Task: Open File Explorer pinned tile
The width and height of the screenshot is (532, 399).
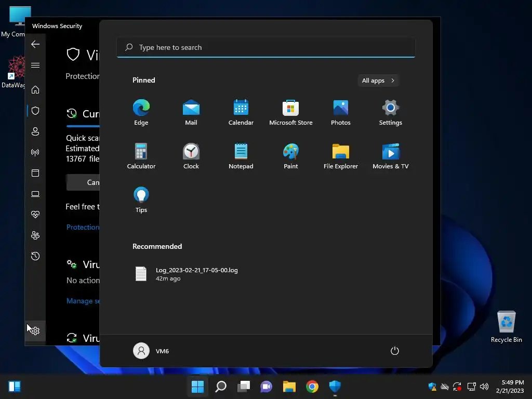Action: click(341, 156)
